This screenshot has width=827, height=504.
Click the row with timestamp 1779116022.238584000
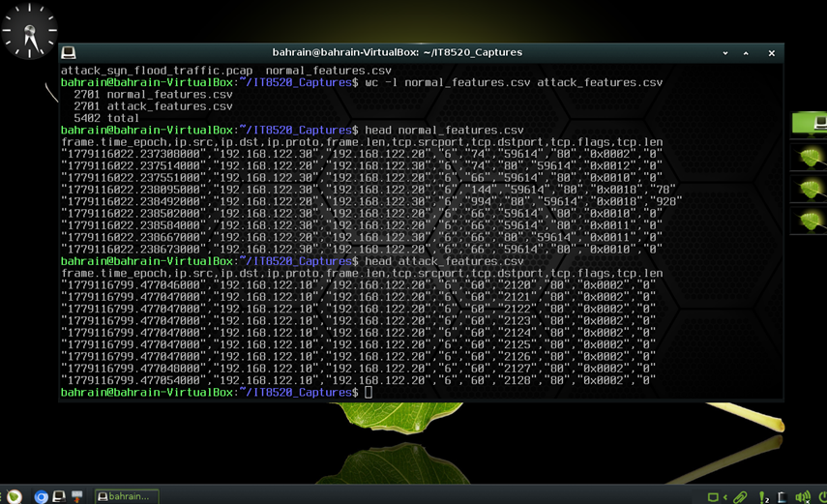[x=362, y=225]
